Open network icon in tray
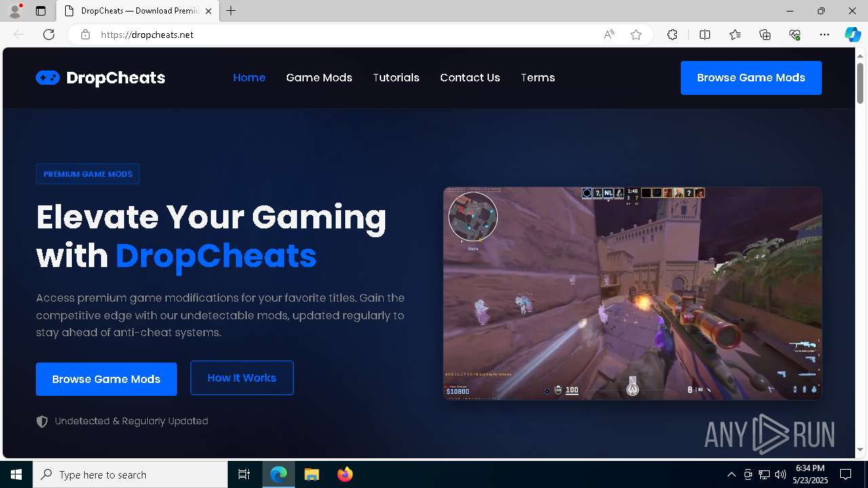This screenshot has width=868, height=488. [764, 474]
